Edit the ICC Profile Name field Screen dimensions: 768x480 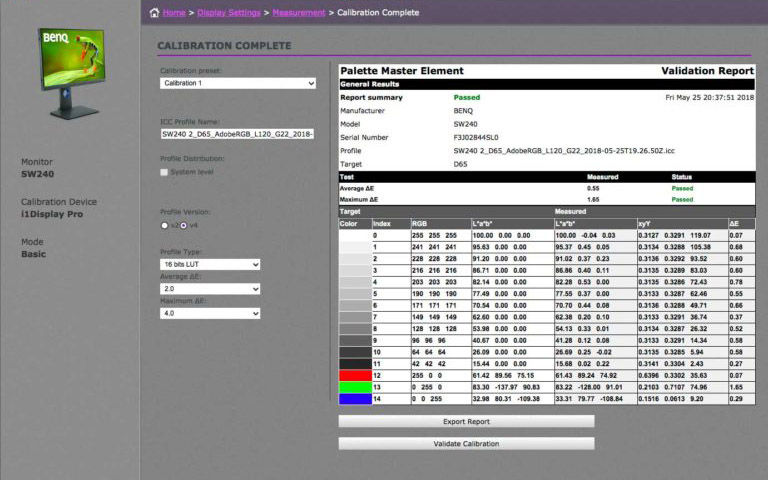pos(238,134)
